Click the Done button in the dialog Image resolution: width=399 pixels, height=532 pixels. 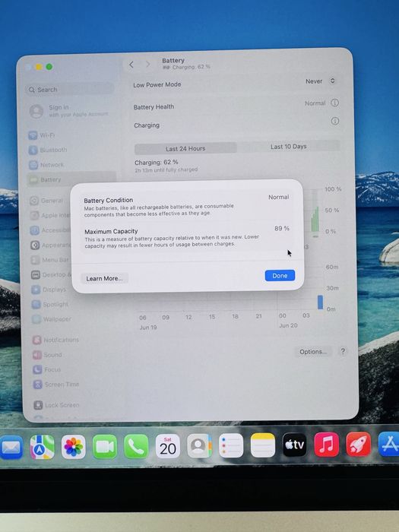click(x=280, y=275)
